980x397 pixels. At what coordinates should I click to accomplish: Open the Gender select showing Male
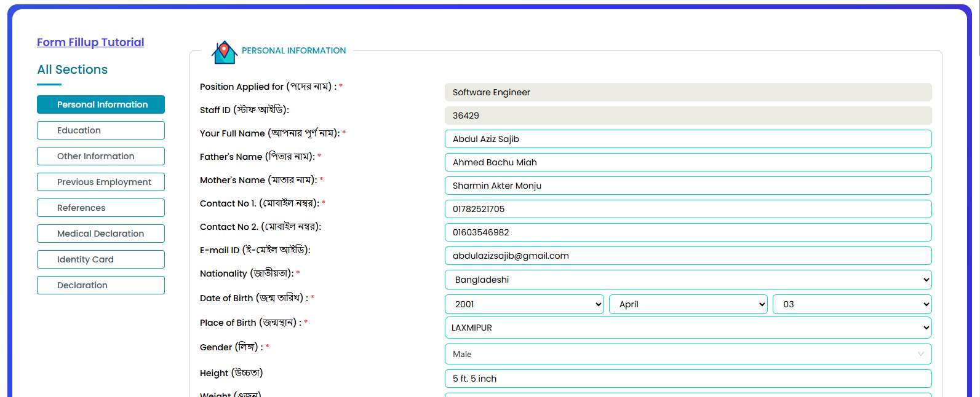coord(688,354)
